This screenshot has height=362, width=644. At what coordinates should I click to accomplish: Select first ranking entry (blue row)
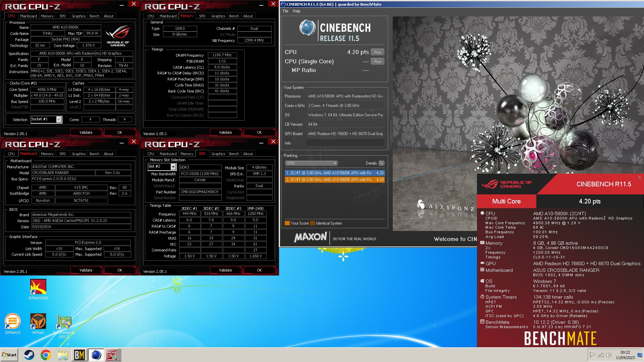(x=335, y=173)
